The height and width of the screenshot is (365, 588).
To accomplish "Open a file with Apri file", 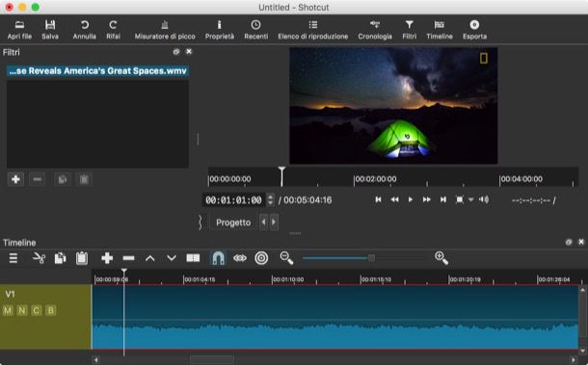I will click(19, 30).
